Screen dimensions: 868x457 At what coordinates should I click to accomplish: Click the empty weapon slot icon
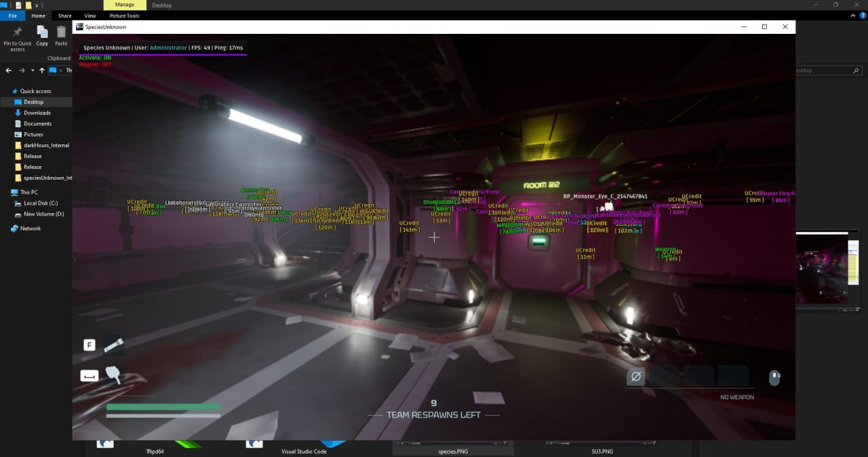pos(635,376)
